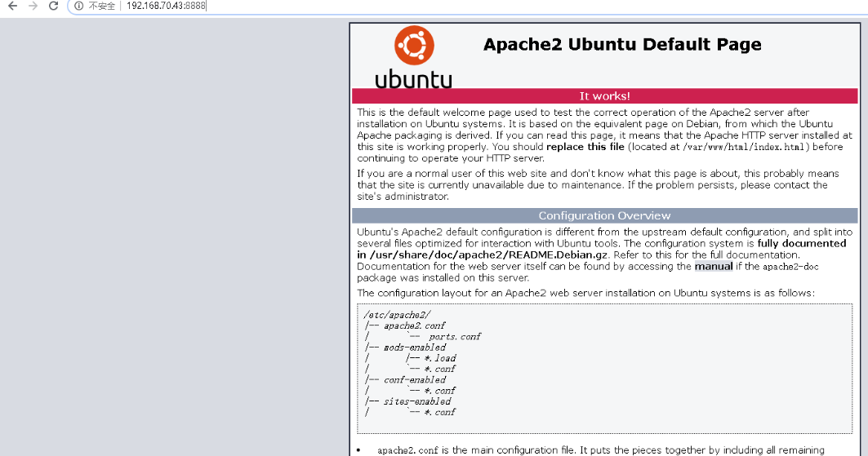
Task: Click the apache2-doc package name
Action: (790, 267)
